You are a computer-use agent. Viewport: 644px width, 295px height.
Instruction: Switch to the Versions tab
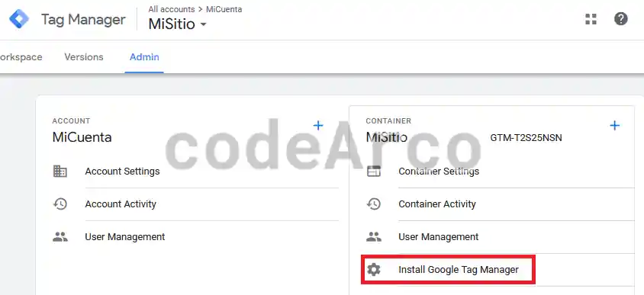pos(84,57)
